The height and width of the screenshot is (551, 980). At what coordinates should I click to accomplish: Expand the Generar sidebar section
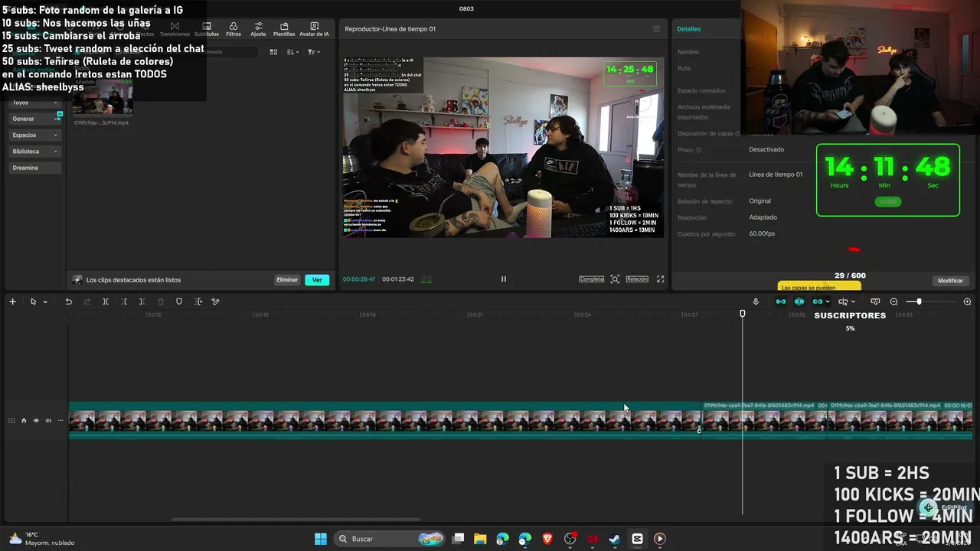pyautogui.click(x=34, y=119)
